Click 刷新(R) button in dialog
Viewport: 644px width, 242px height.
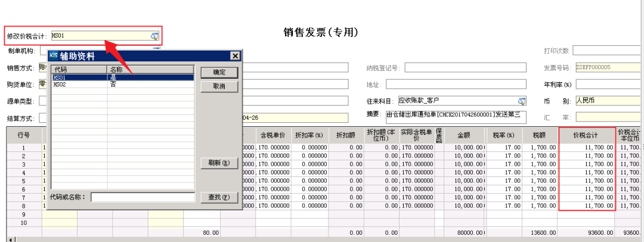click(219, 163)
